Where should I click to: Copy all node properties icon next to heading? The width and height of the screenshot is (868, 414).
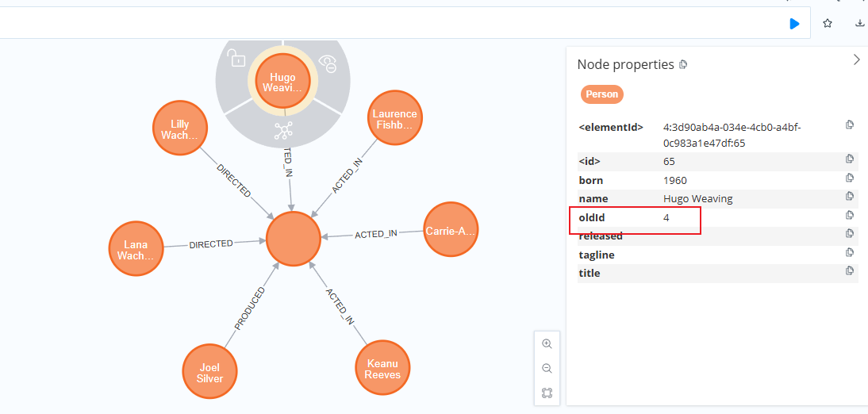(683, 65)
